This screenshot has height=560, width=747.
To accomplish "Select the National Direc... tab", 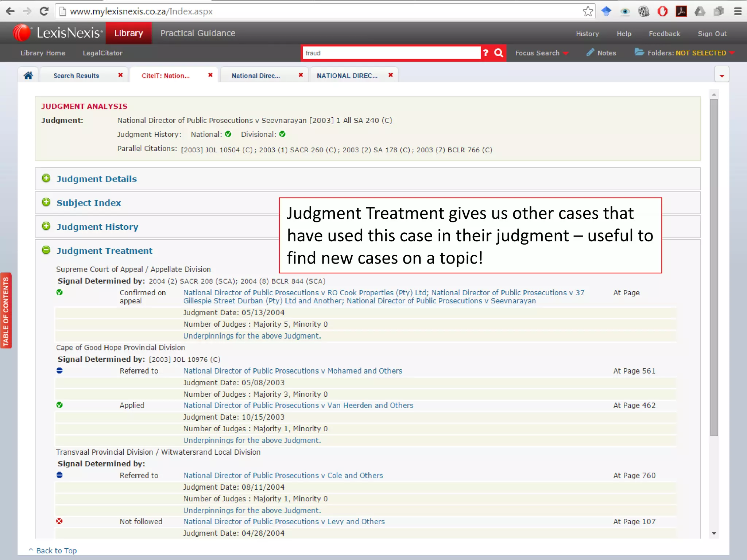I will (x=256, y=76).
